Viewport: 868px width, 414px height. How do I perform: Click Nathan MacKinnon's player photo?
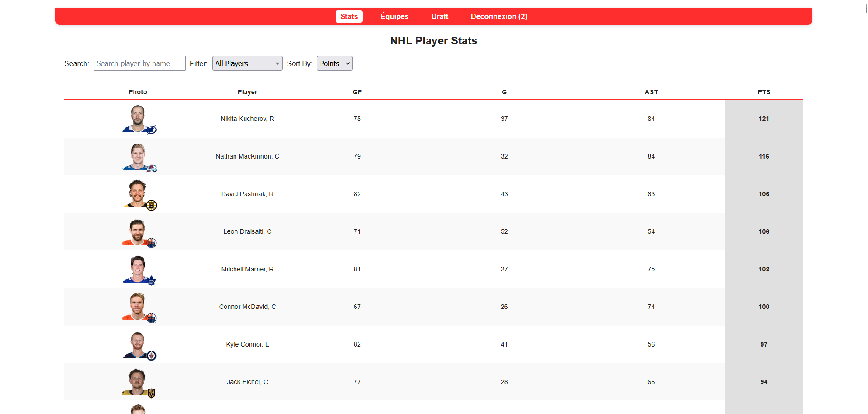click(138, 156)
